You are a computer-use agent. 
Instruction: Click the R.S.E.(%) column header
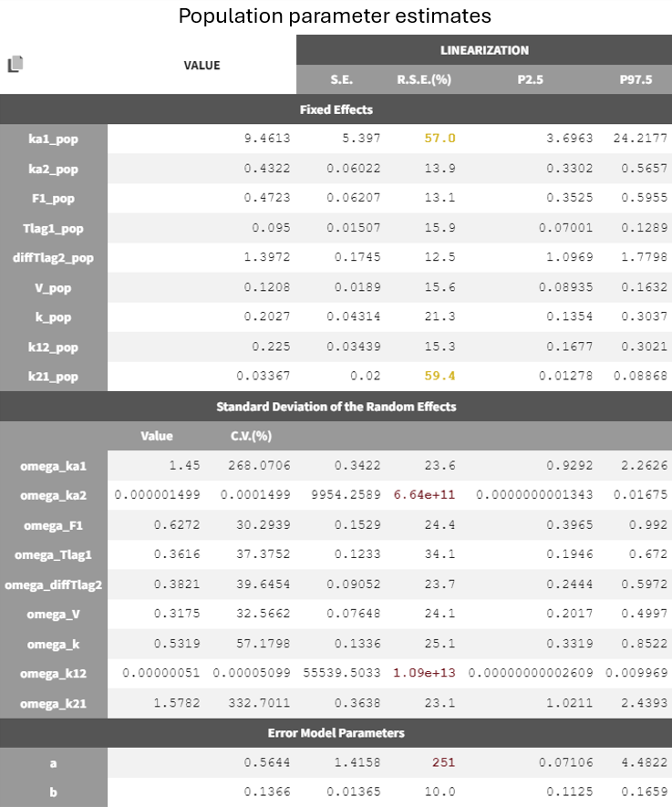[422, 79]
